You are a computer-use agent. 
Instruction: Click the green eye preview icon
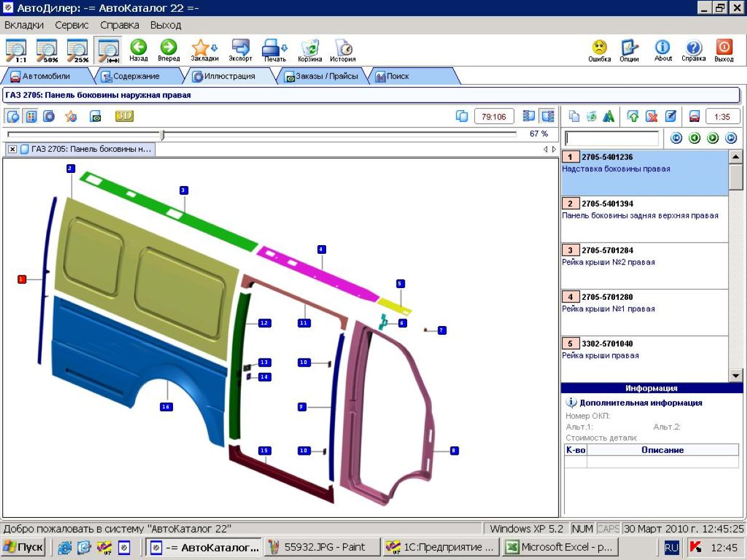click(x=95, y=116)
